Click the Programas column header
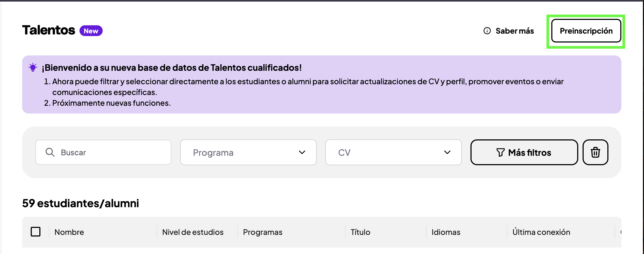 coord(262,232)
